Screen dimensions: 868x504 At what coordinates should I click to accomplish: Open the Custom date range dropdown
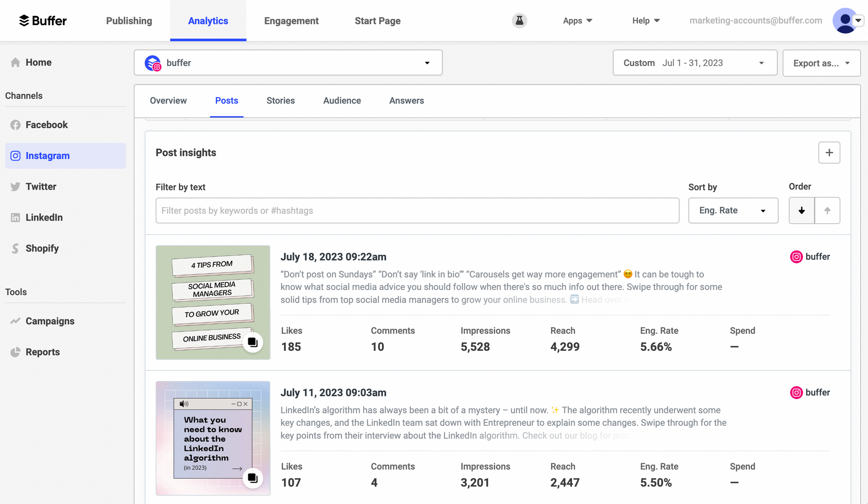694,63
